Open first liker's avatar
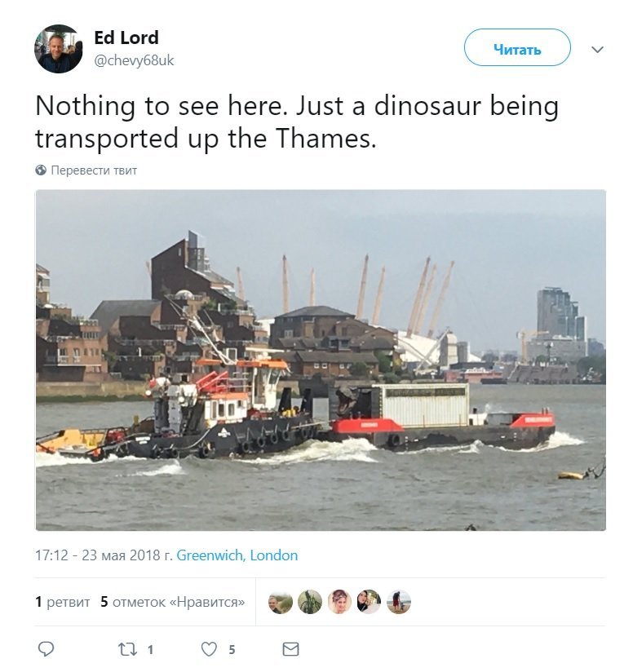The image size is (633, 672). point(281,602)
